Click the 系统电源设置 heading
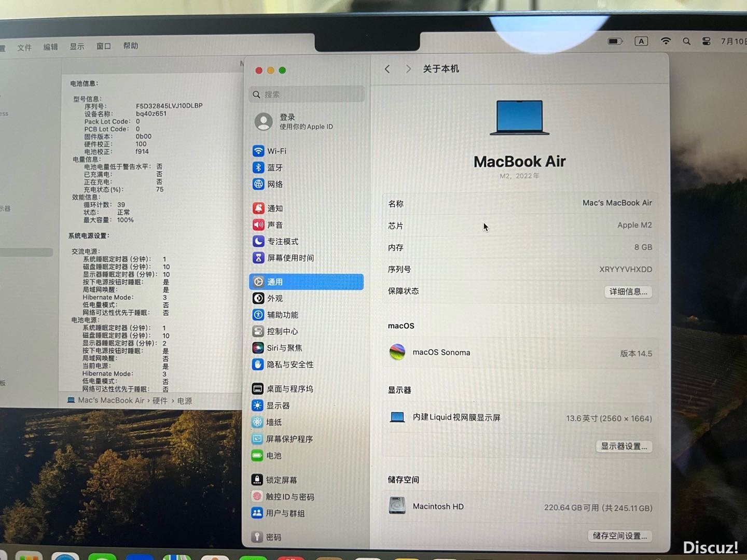The width and height of the screenshot is (747, 560). pos(89,236)
